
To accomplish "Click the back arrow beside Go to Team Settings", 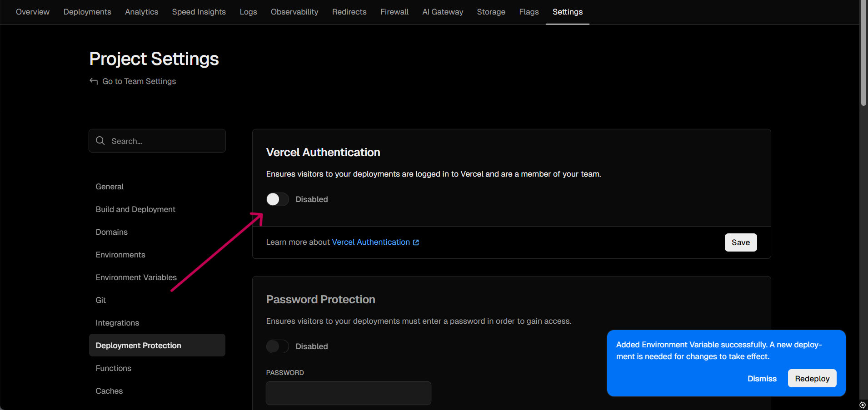I will [94, 81].
